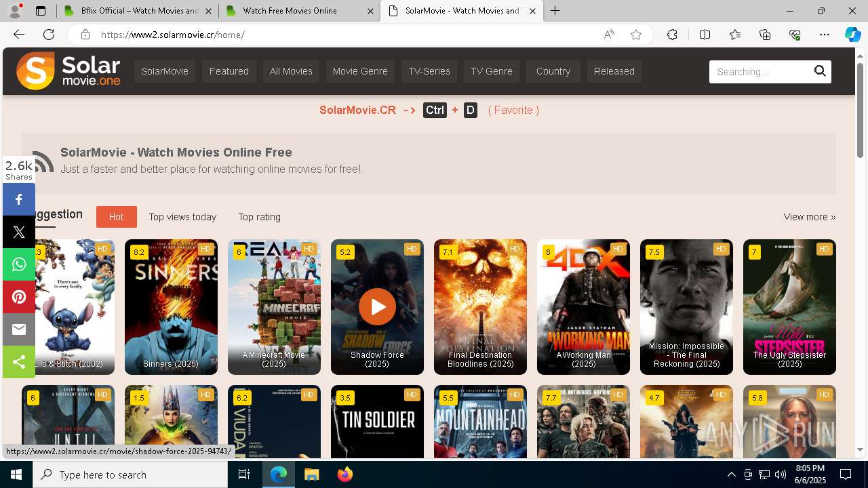Share page on Facebook sidebar icon
Image resolution: width=868 pixels, height=488 pixels.
(19, 199)
